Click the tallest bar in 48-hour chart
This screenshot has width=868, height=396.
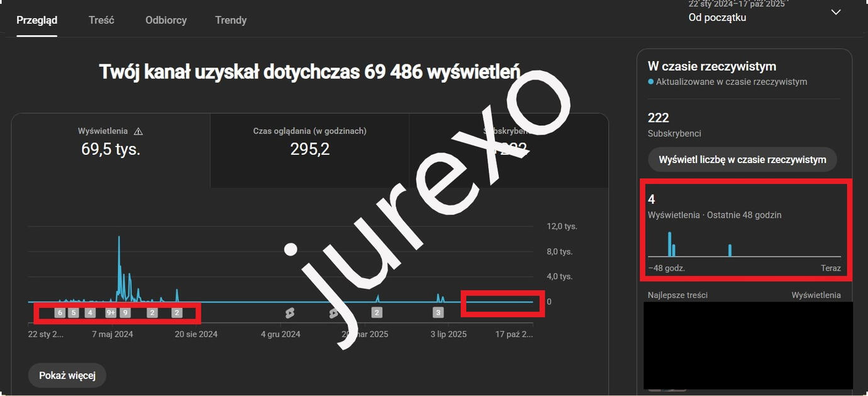669,244
